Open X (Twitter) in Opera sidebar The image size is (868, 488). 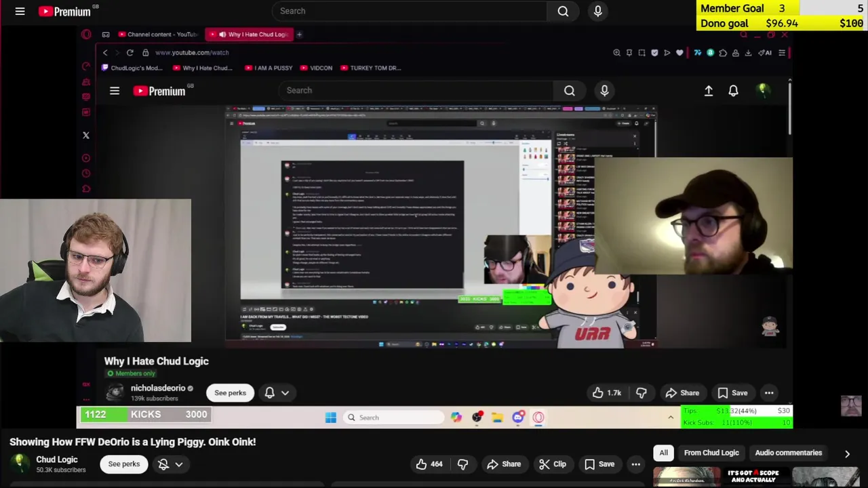click(x=86, y=135)
